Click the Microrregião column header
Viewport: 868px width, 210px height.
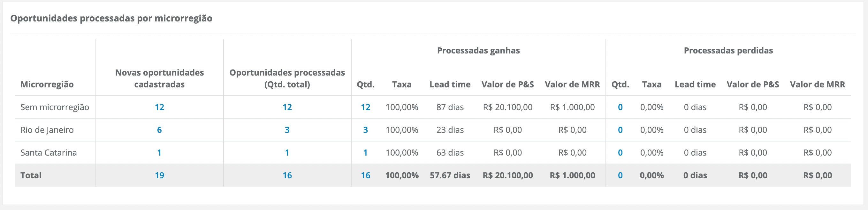(x=47, y=85)
